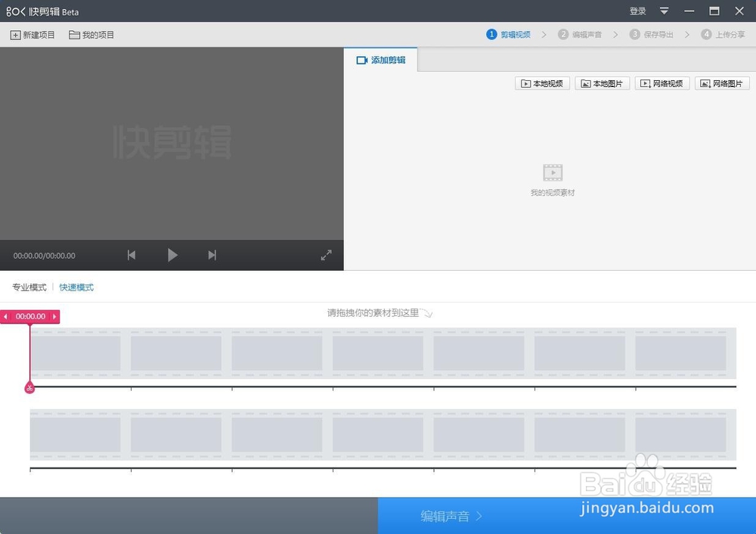Click 登录 to log in
Screen dimensions: 756x534
coord(637,11)
